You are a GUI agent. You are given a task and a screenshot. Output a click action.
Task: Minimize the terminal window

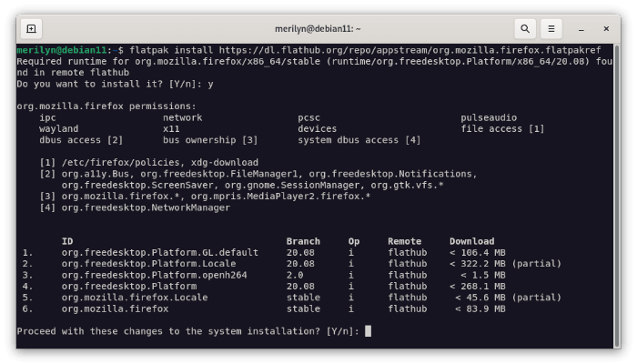581,29
